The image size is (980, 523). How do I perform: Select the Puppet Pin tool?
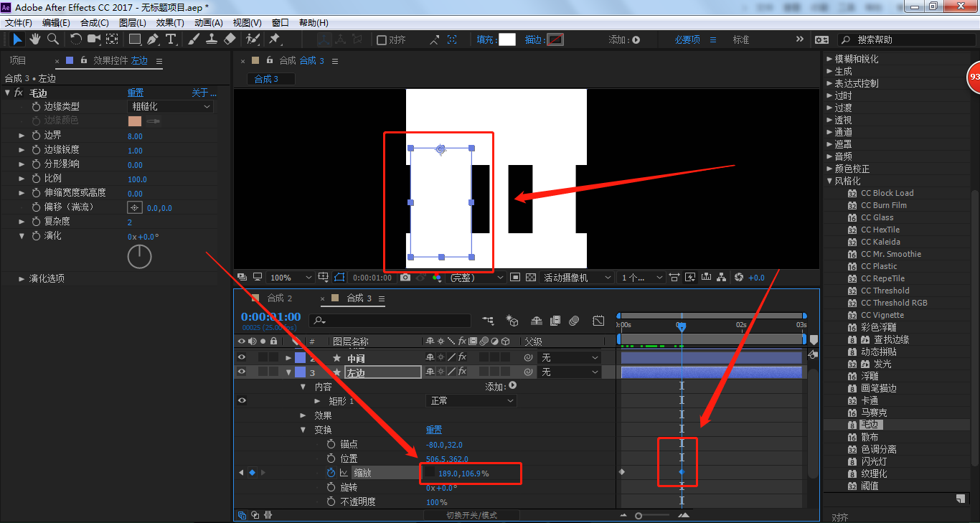pyautogui.click(x=275, y=39)
